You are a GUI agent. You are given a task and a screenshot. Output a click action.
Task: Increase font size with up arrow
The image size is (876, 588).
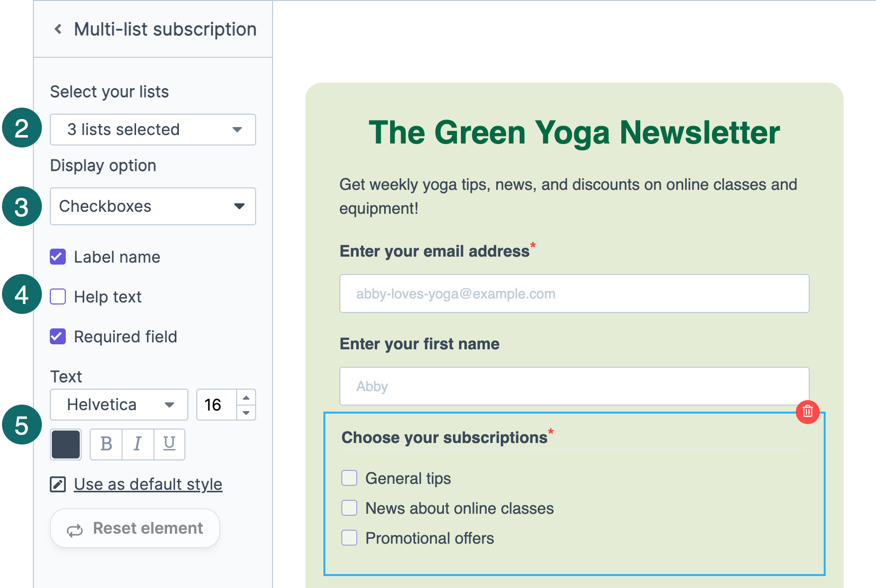click(246, 397)
